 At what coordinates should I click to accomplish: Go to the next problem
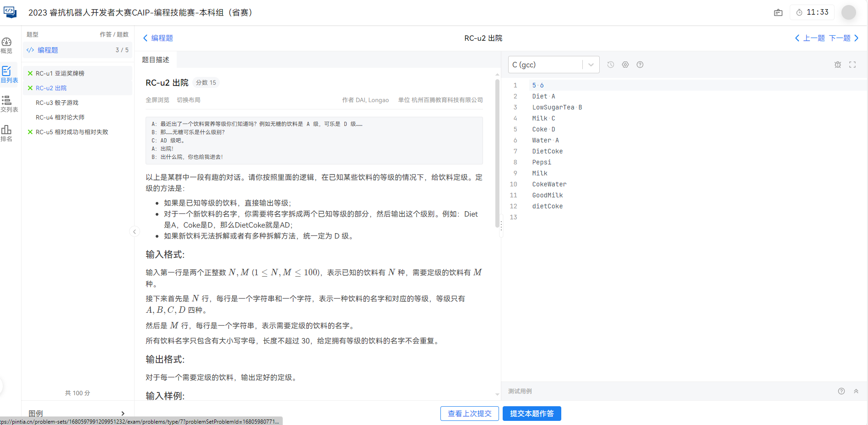coord(843,38)
